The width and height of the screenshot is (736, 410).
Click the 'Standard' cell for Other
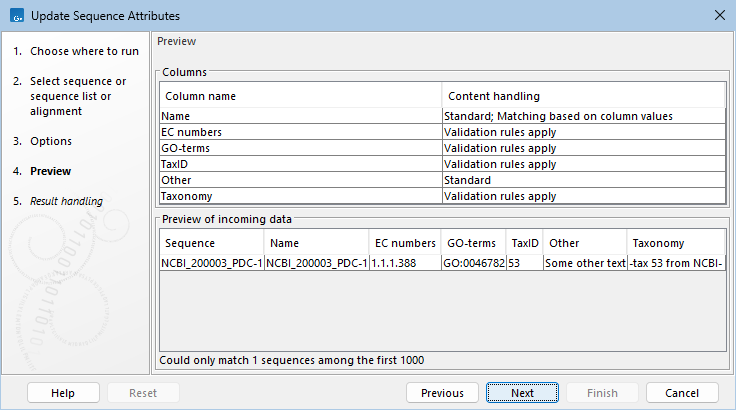(x=584, y=180)
